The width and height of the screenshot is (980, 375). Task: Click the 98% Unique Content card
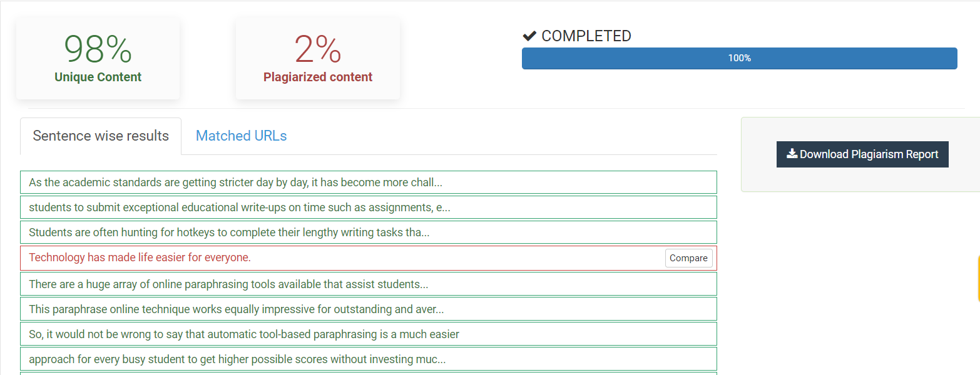98,58
